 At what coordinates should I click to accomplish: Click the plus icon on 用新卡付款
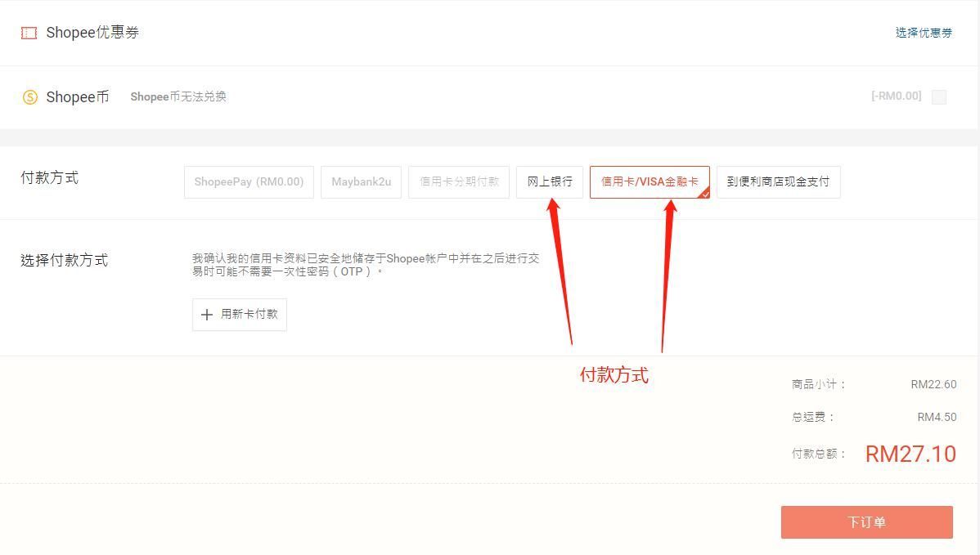(207, 315)
